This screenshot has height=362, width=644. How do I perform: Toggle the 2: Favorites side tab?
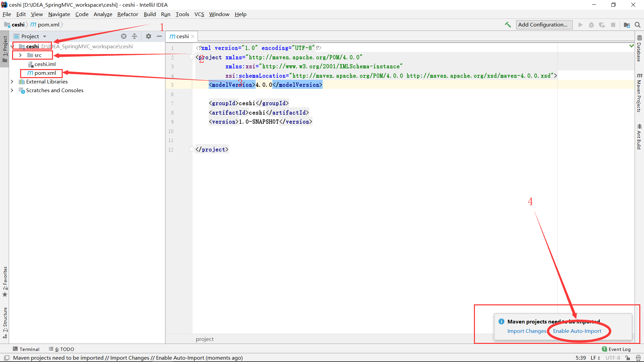pos(5,282)
